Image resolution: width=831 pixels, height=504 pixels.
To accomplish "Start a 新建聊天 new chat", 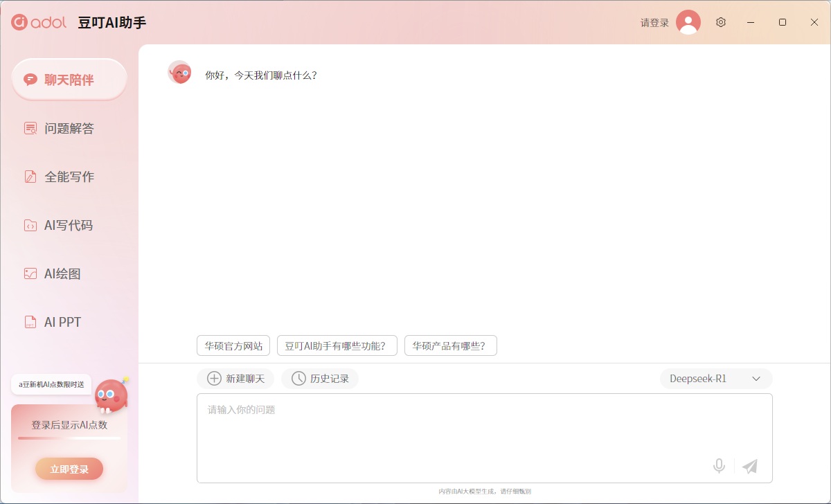I will (235, 379).
